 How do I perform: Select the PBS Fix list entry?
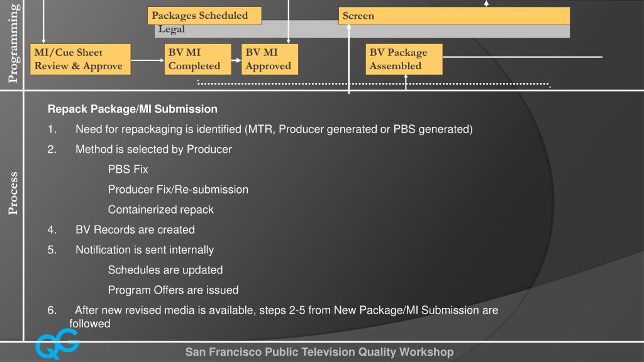(128, 169)
